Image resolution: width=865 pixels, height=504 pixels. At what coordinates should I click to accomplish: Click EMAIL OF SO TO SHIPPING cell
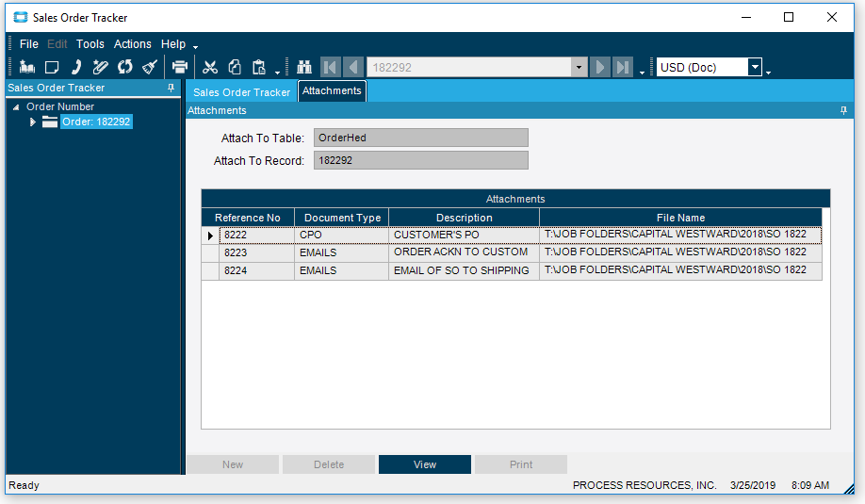464,270
